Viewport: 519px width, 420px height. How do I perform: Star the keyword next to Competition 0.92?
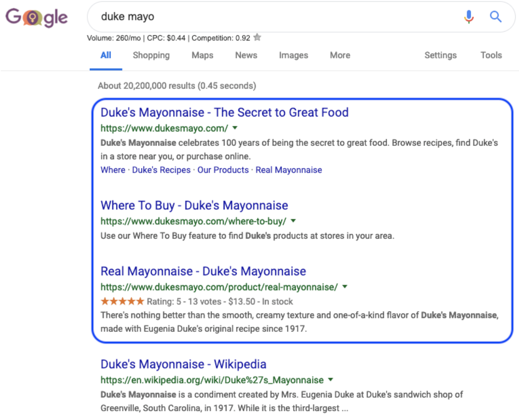pyautogui.click(x=257, y=37)
